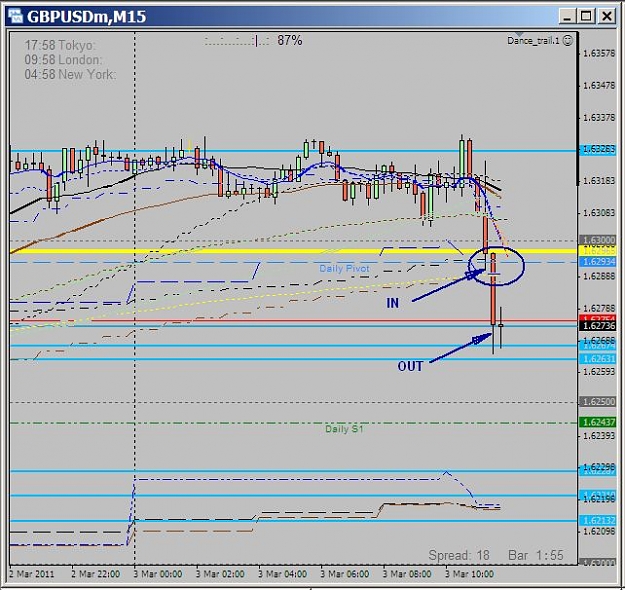Click the 2 Mar 22:00 time axis label
The width and height of the screenshot is (625, 590).
[x=95, y=574]
